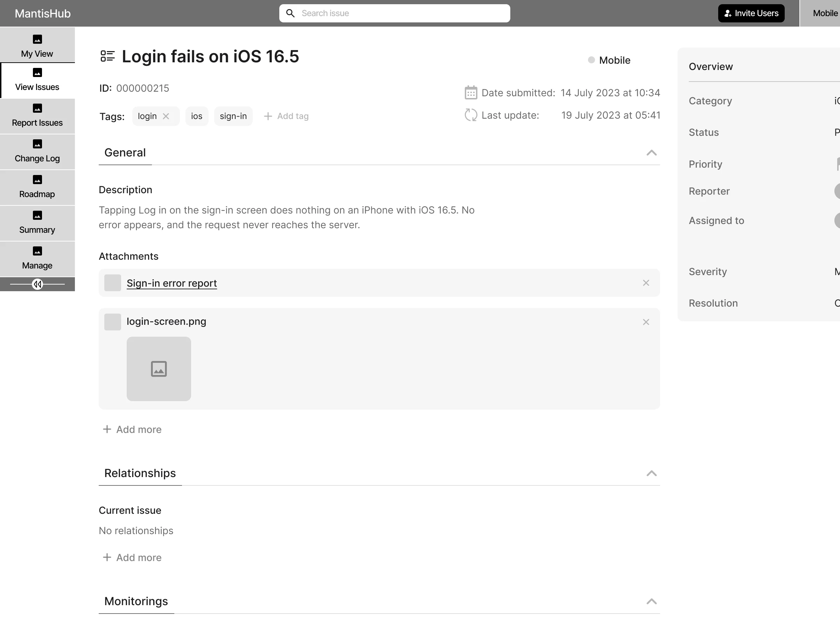Click file icon of login-screen.png
This screenshot has height=630, width=840.
pyautogui.click(x=112, y=322)
